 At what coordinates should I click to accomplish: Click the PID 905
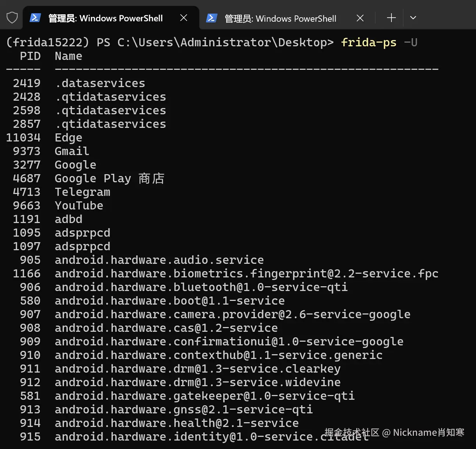pos(30,260)
